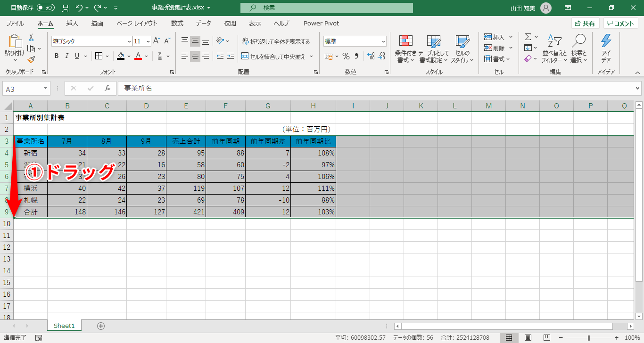Open Cell Styles (セルのスタイル)
The height and width of the screenshot is (343, 644).
[x=462, y=49]
